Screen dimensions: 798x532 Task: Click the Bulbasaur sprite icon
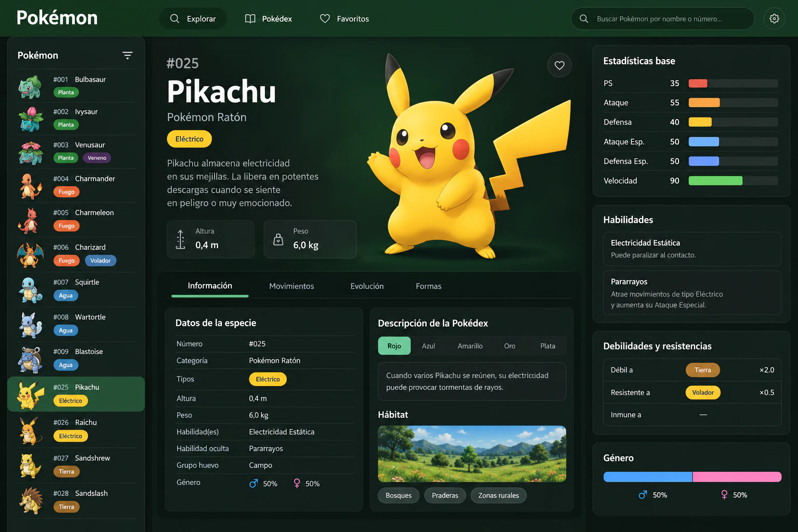pyautogui.click(x=30, y=86)
